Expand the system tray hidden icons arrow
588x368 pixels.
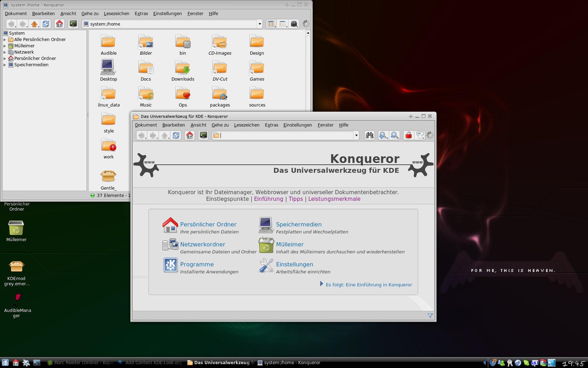(485, 363)
